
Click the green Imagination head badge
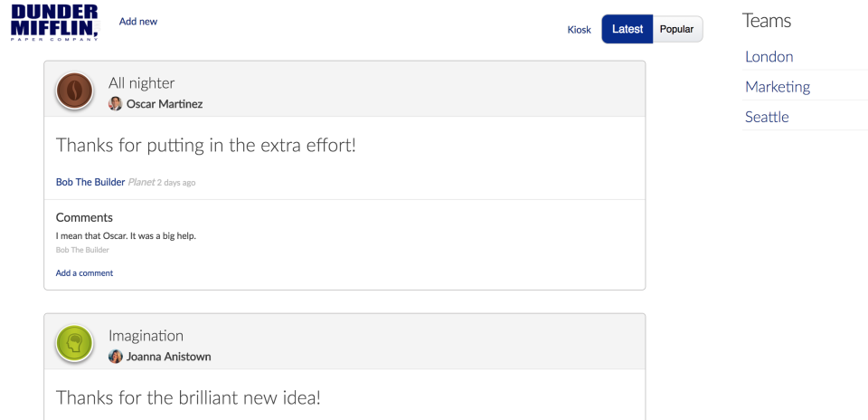[74, 344]
